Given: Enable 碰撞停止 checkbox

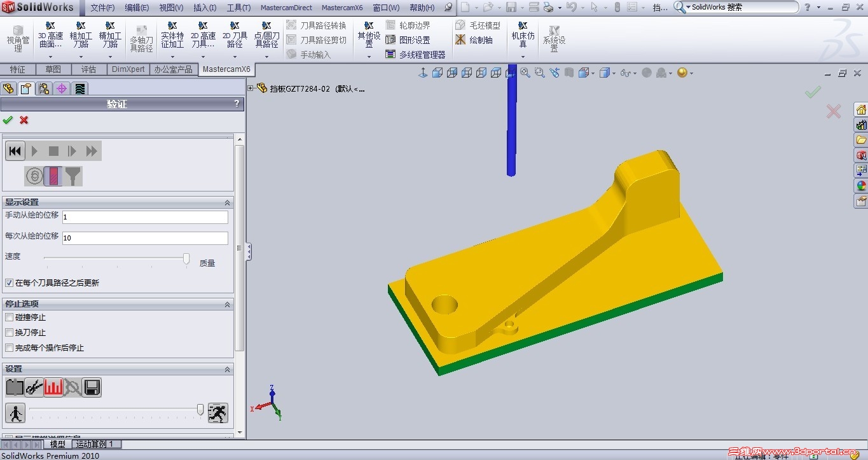Looking at the screenshot, I should pos(9,317).
